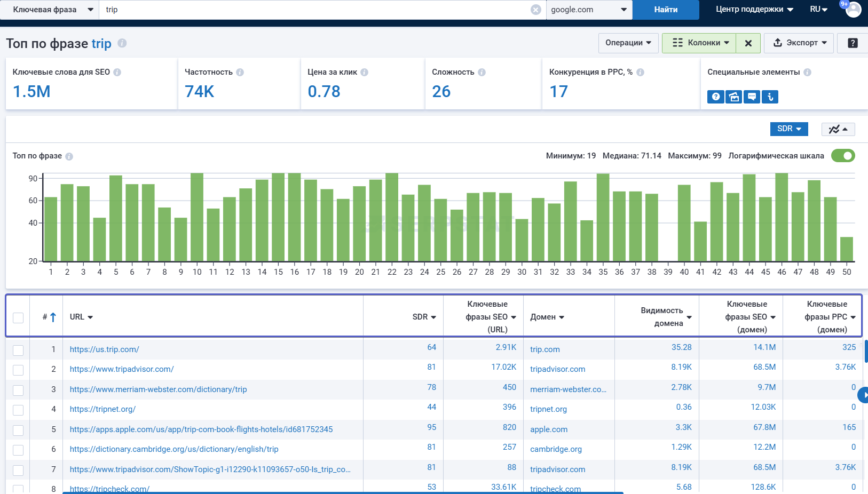Collapse the chart with the trend-line button
868x494 pixels.
[x=838, y=129]
